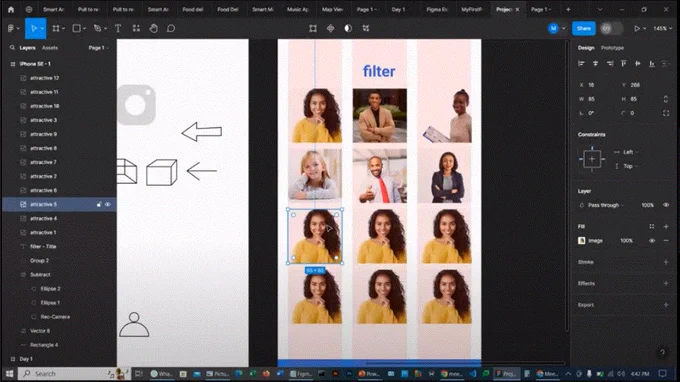Screen dimensions: 680x382
Task: Click independent corners icon
Action: tap(666, 113)
